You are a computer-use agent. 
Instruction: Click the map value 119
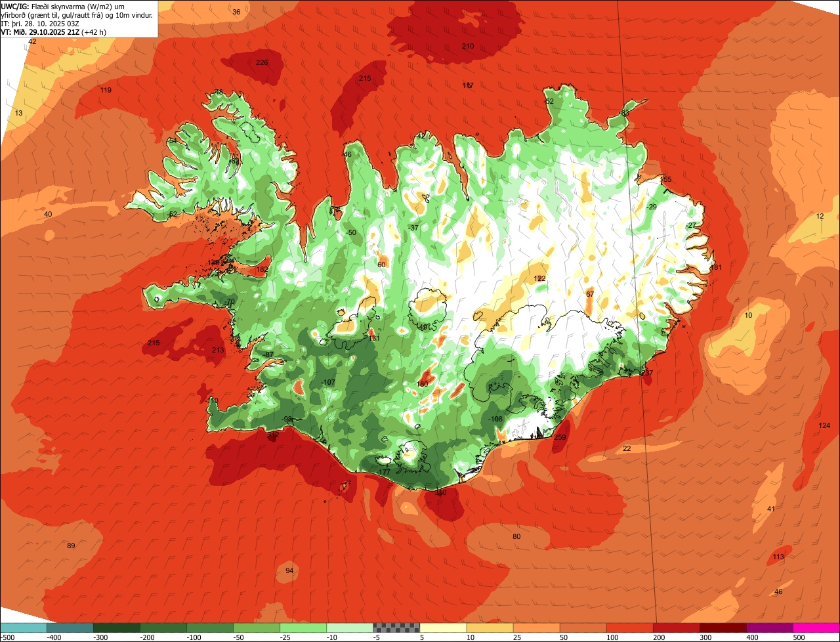coord(106,90)
